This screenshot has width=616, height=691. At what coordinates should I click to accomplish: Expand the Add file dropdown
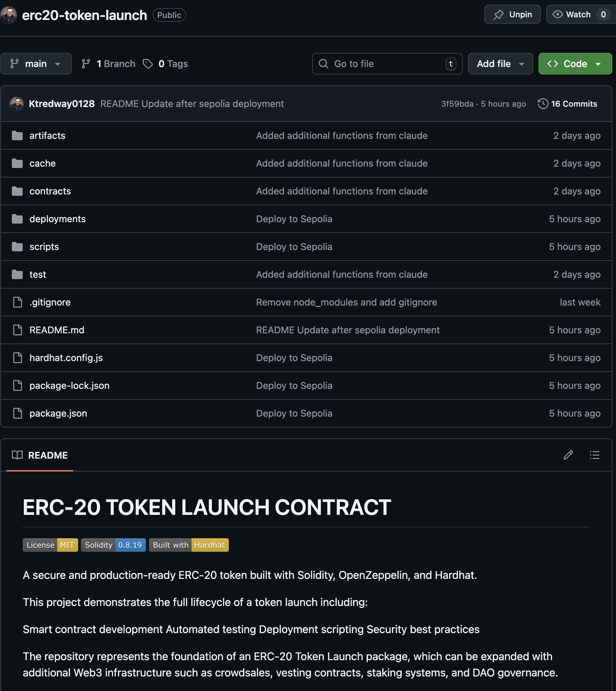(x=500, y=64)
